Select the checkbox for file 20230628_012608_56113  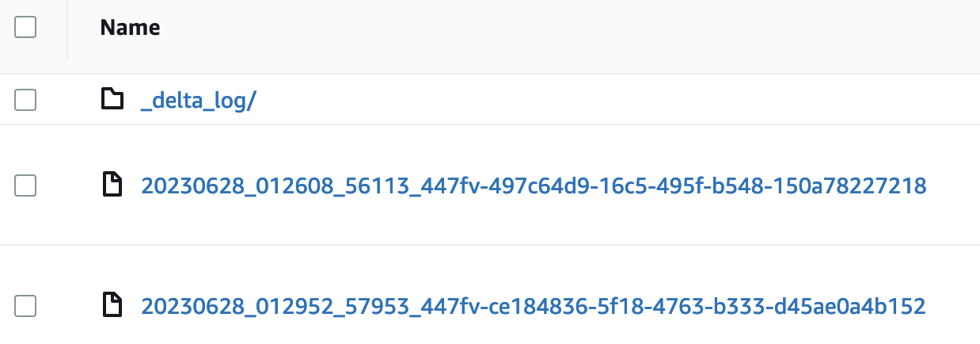pos(26,185)
